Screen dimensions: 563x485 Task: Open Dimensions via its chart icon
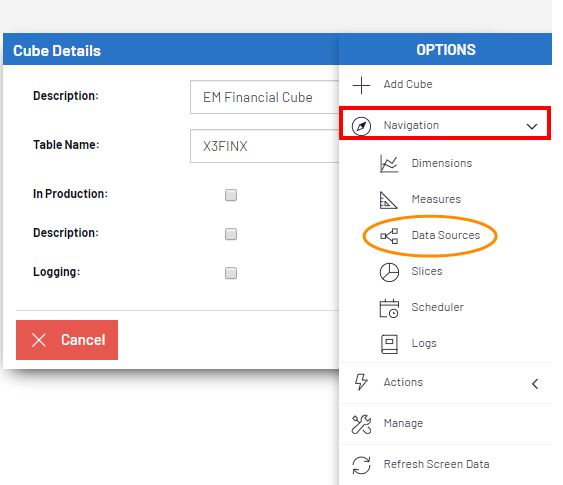tap(389, 164)
